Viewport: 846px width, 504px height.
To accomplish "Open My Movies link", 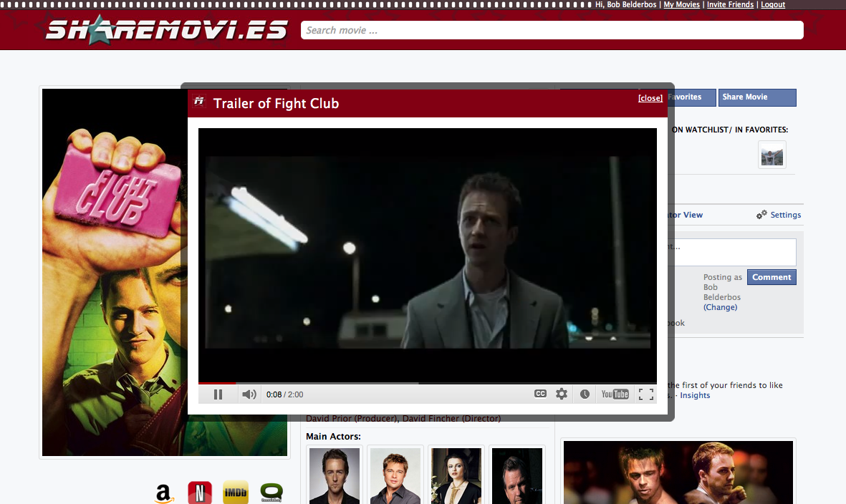I will [x=681, y=4].
